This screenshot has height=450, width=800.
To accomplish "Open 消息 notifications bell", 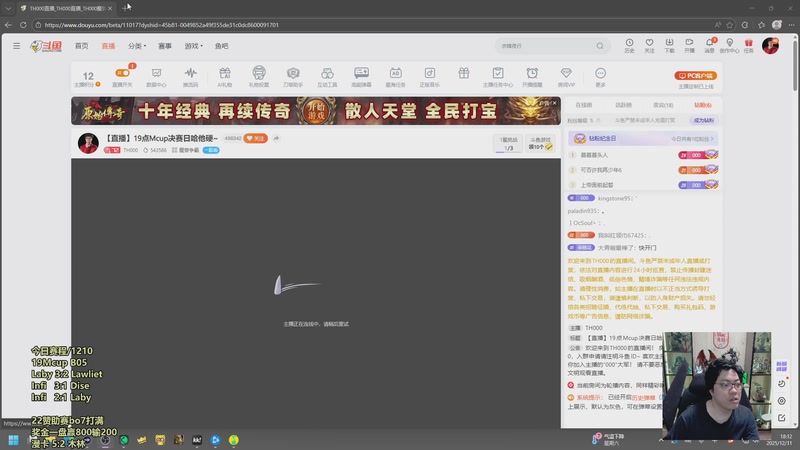I will click(x=710, y=45).
